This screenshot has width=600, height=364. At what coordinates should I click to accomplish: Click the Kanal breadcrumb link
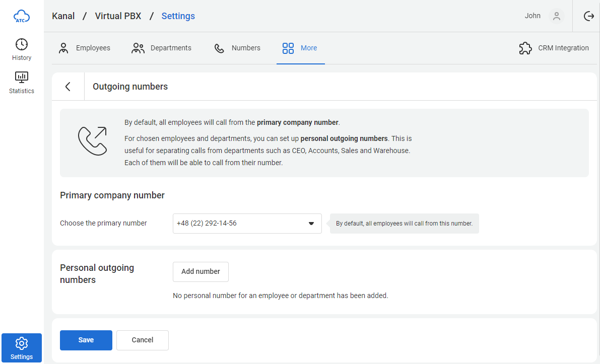63,16
